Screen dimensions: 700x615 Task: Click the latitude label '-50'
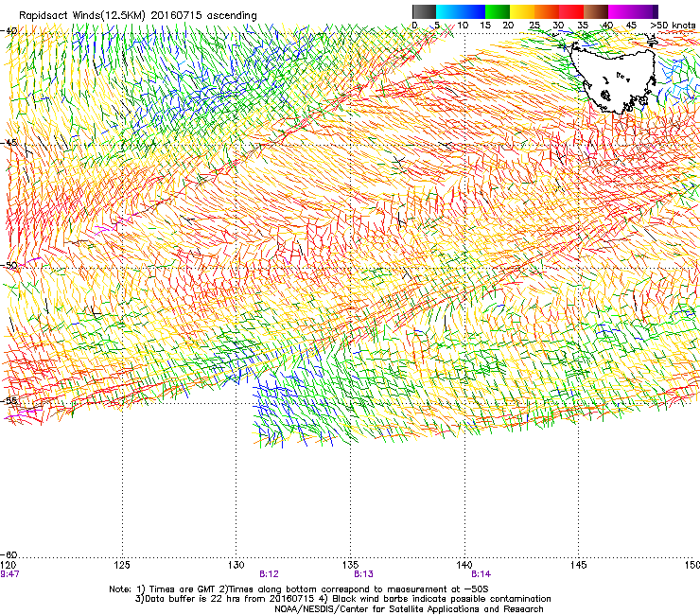pyautogui.click(x=9, y=265)
